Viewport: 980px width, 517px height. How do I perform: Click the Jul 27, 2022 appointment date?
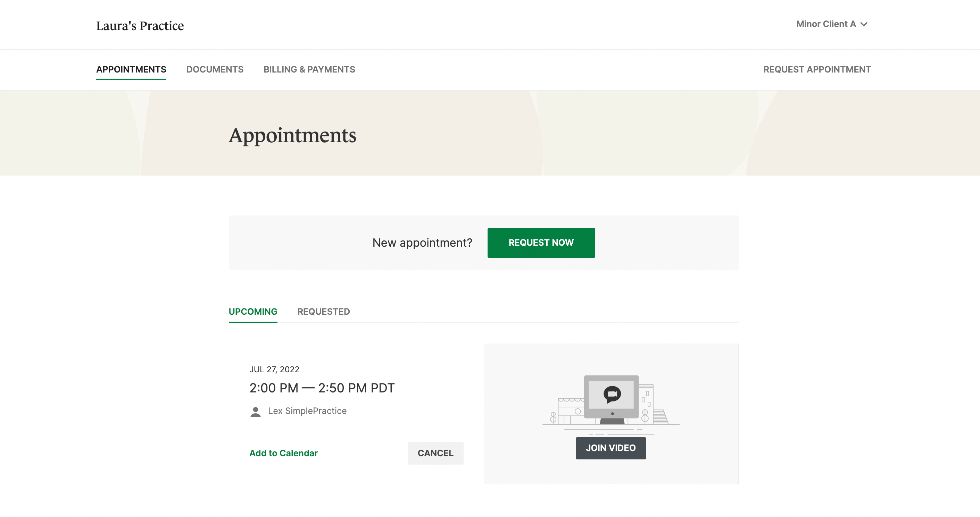coord(274,370)
